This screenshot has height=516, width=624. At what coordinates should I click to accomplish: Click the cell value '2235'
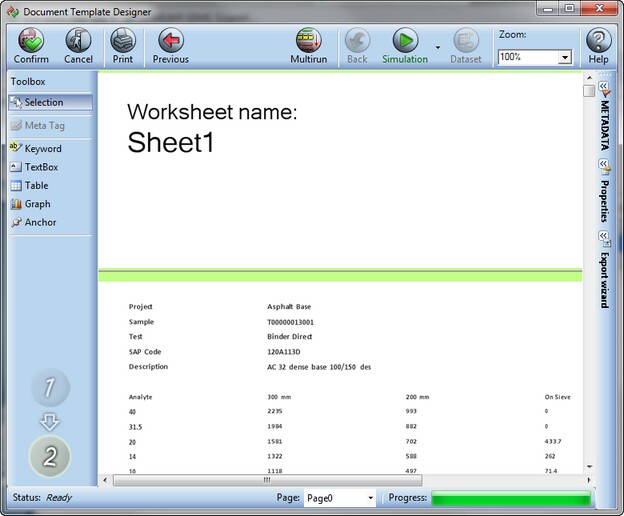point(275,411)
